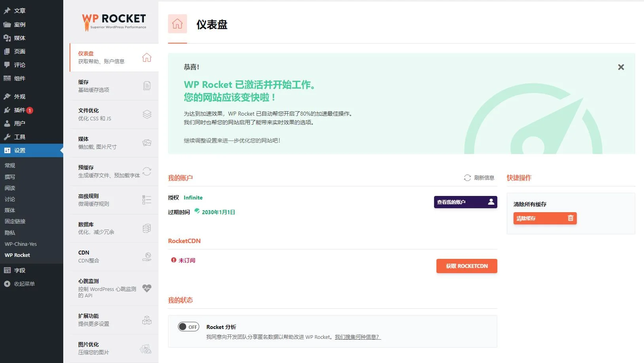Select the 高级规则 tab
The height and width of the screenshot is (363, 644).
pyautogui.click(x=114, y=200)
